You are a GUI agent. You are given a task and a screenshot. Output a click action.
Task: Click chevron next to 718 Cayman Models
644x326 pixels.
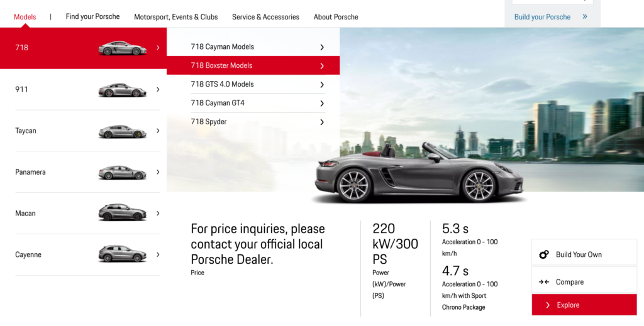tap(322, 47)
